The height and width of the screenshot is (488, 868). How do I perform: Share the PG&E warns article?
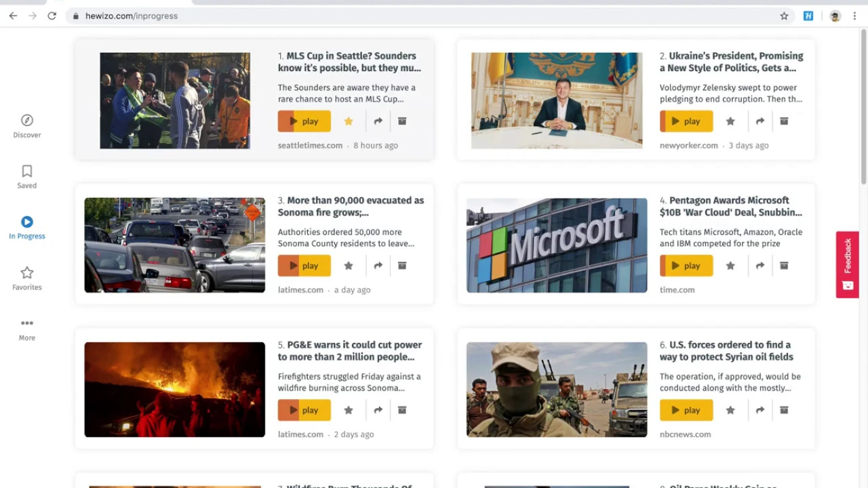pyautogui.click(x=378, y=410)
